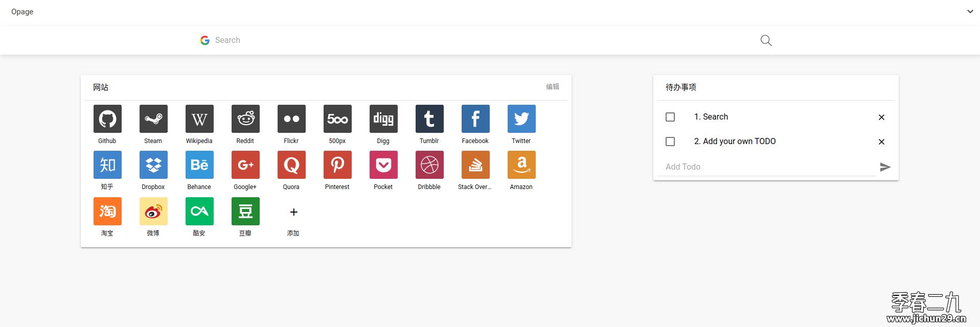Open the Pinterest shortcut icon
This screenshot has height=327, width=980.
pos(337,165)
